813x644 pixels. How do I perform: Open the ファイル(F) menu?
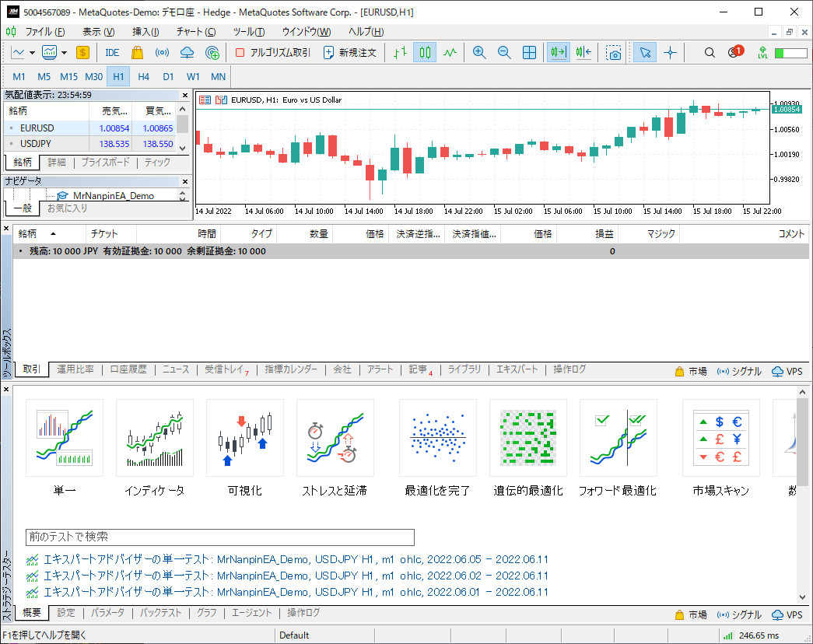pyautogui.click(x=45, y=32)
